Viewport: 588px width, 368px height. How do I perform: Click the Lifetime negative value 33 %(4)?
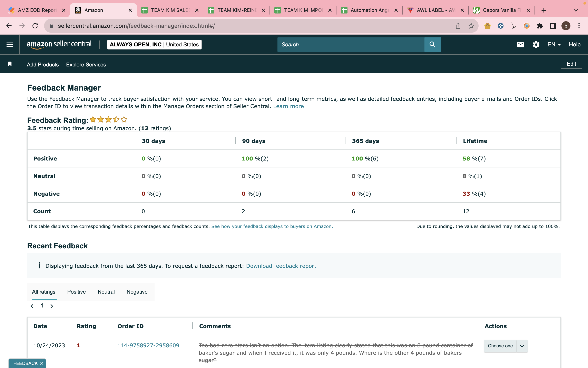[474, 194]
